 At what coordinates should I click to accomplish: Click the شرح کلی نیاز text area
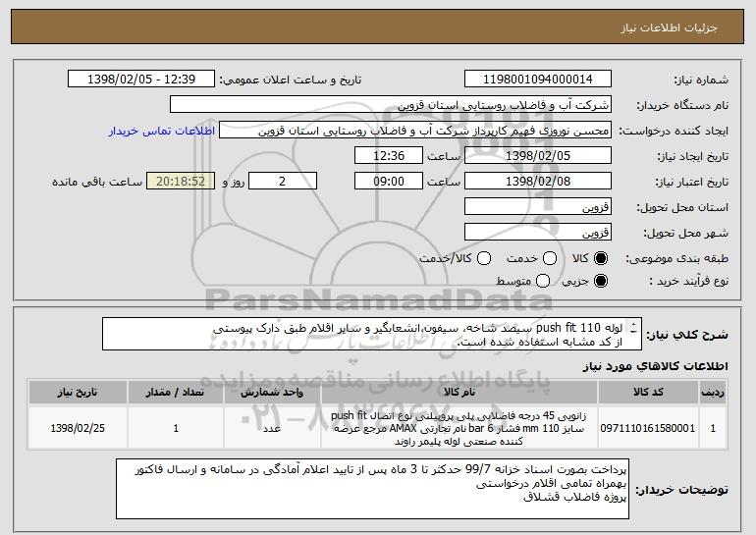[372, 334]
